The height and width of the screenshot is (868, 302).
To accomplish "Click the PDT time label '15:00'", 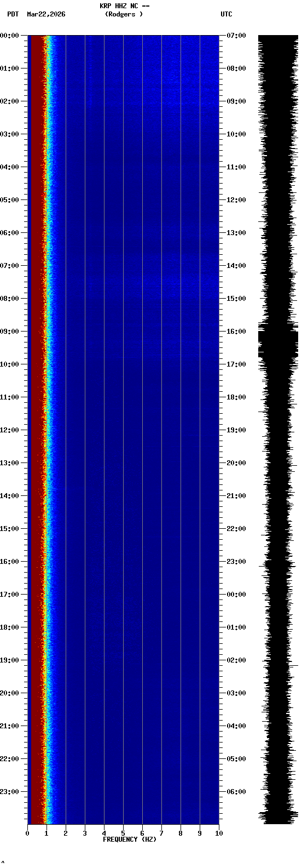I will pos(9,529).
